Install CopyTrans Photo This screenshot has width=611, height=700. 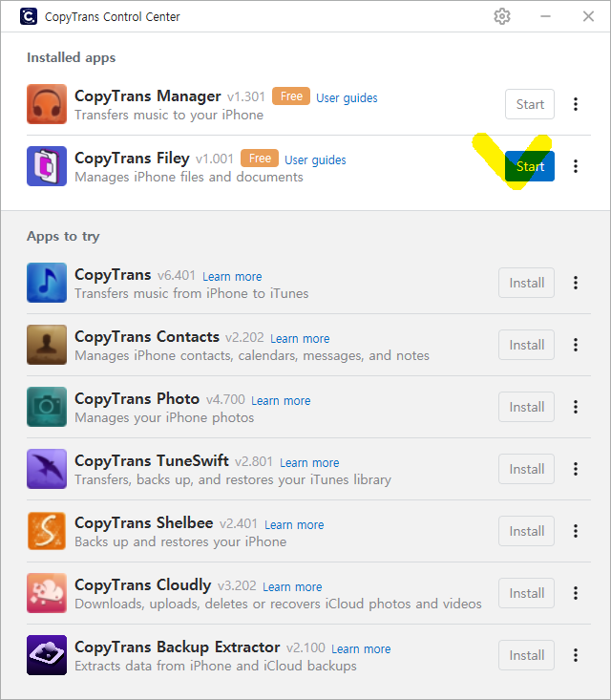(x=527, y=407)
